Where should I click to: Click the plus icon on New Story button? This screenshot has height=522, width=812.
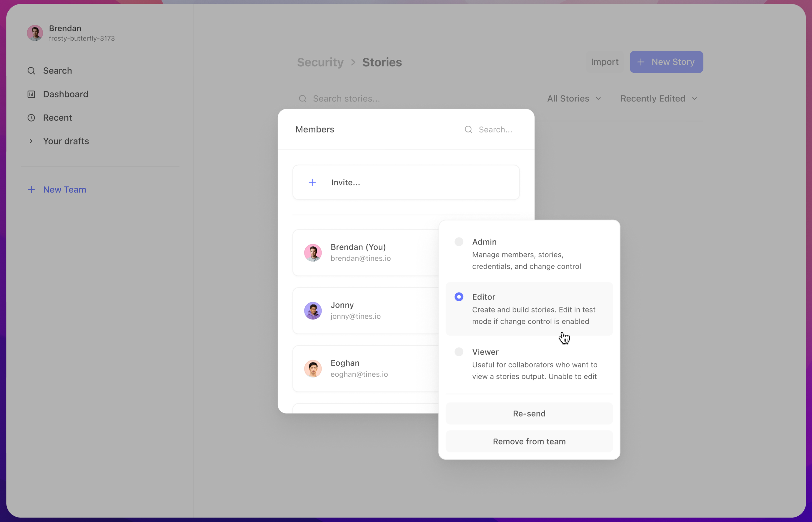pos(641,62)
